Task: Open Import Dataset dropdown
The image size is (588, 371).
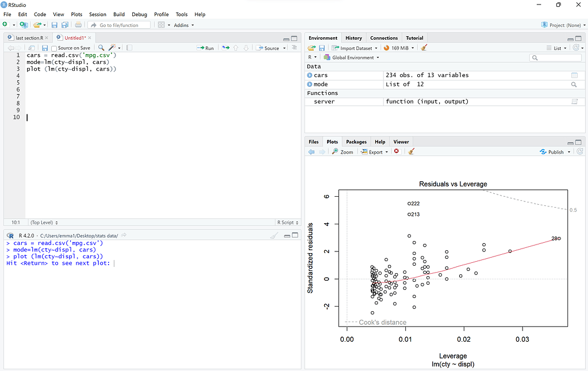Action: point(355,48)
